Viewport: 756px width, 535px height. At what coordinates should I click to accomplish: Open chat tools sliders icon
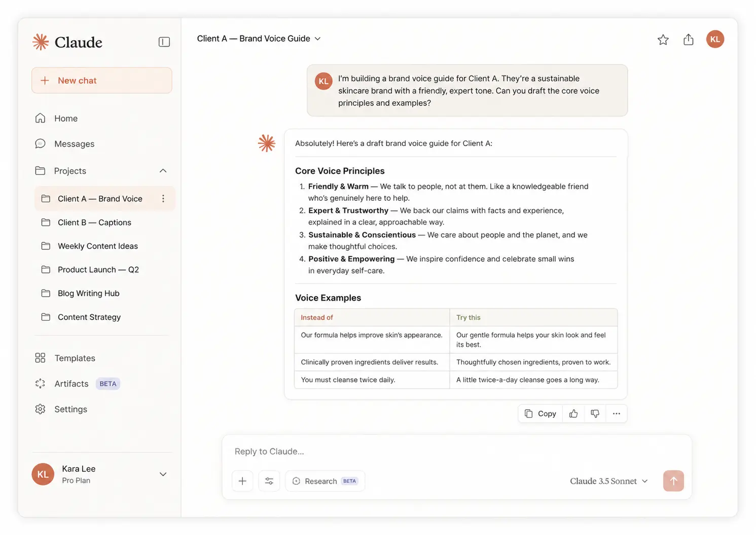(x=269, y=481)
